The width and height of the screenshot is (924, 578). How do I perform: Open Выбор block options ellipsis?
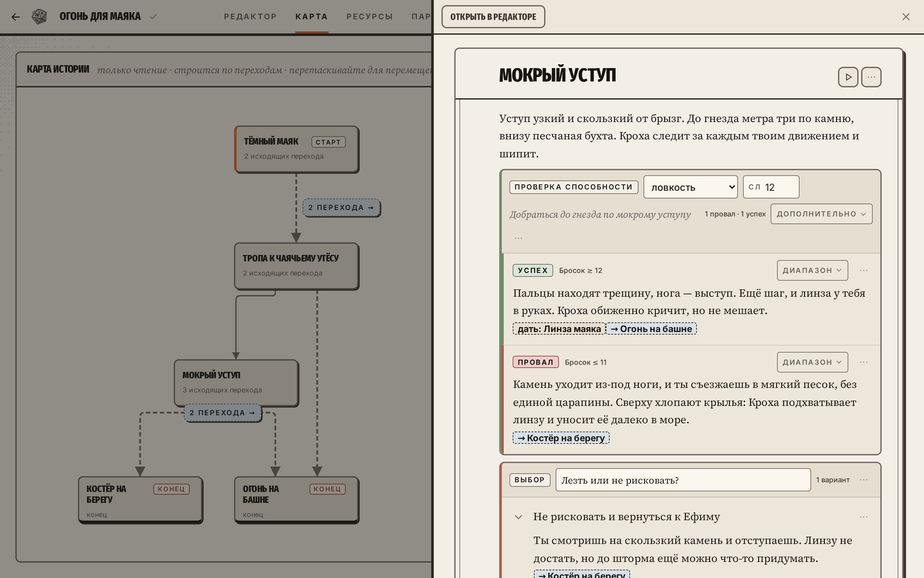tap(864, 480)
